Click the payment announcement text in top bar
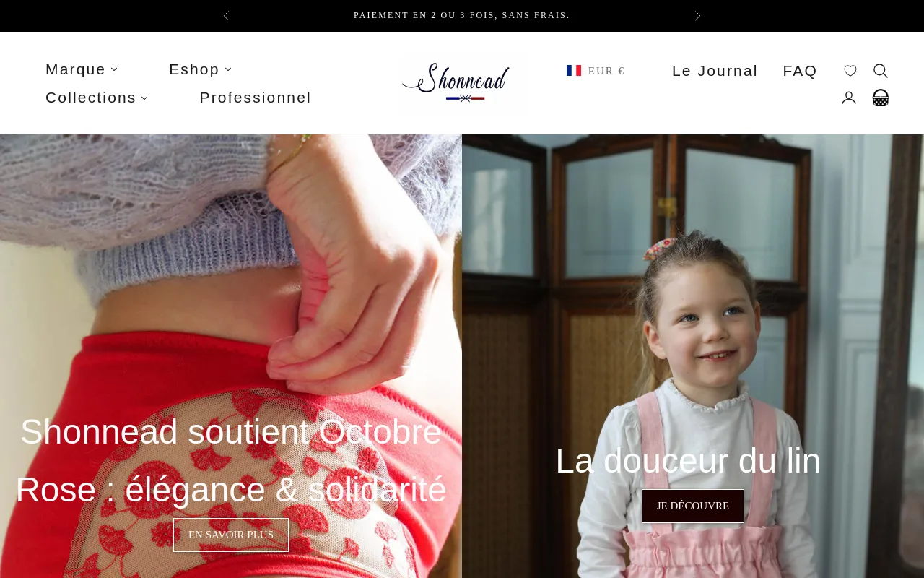The width and height of the screenshot is (924, 578). 462,15
